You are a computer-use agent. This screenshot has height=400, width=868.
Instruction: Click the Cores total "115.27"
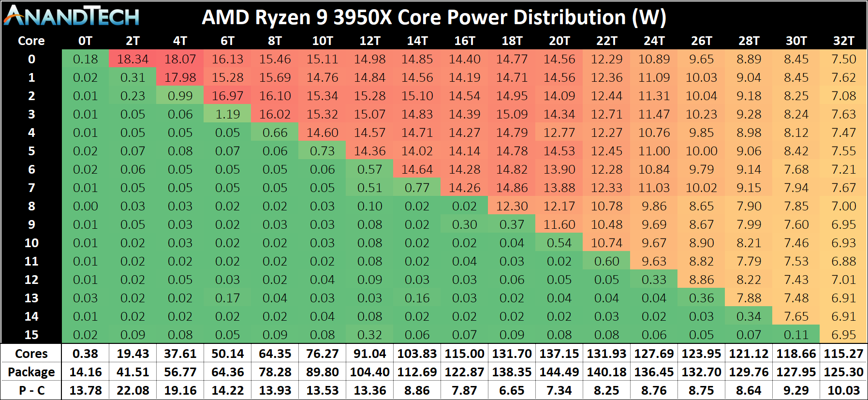point(844,354)
